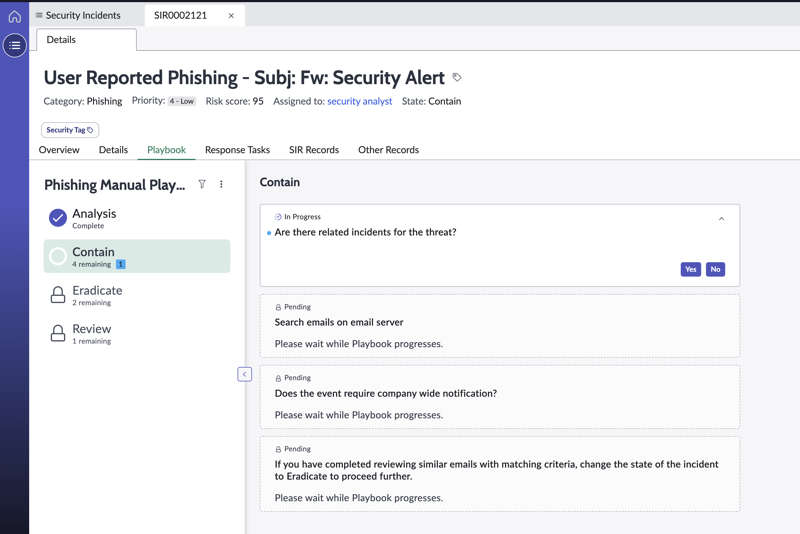Image resolution: width=800 pixels, height=534 pixels.
Task: Click the Analysis completed checkmark icon
Action: [x=58, y=218]
